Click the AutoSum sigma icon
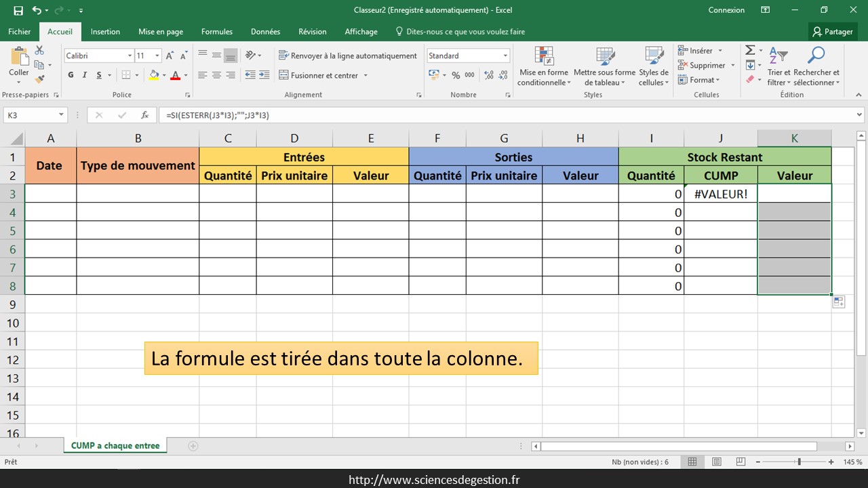This screenshot has height=488, width=868. [x=750, y=51]
